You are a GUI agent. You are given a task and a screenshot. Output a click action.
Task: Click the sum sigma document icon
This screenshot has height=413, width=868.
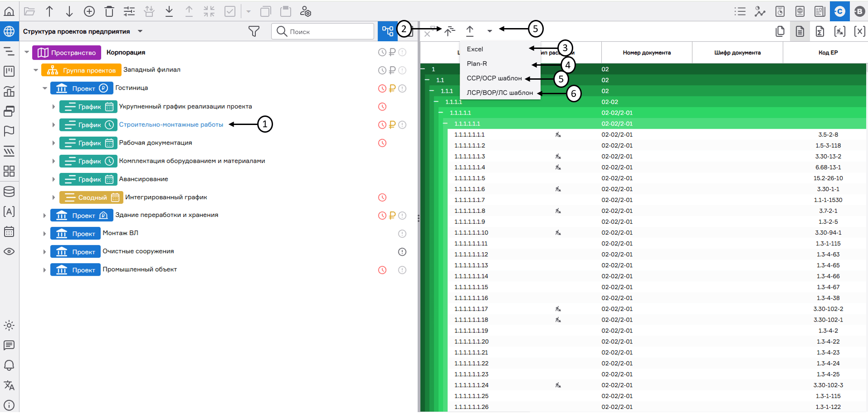tap(820, 31)
